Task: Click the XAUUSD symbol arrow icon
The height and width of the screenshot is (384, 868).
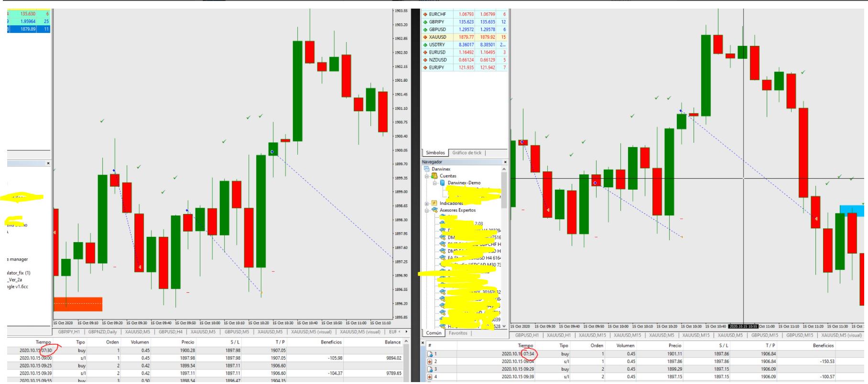Action: pos(425,37)
